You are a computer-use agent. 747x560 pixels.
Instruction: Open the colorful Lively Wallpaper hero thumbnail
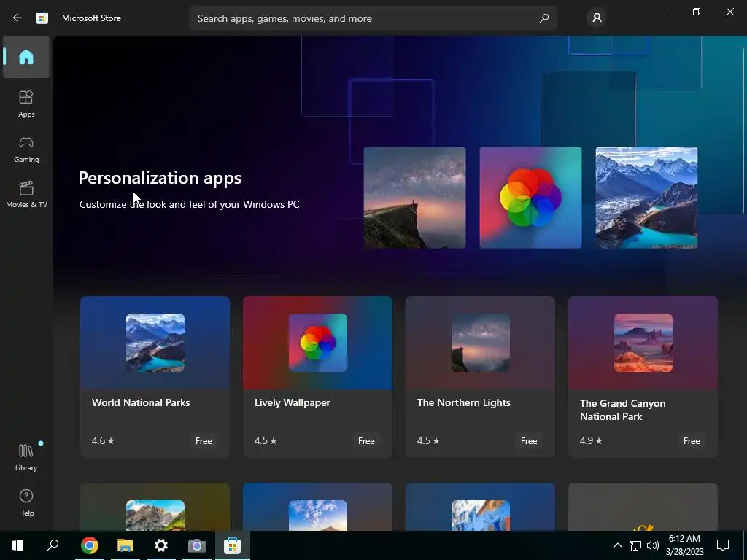click(530, 198)
